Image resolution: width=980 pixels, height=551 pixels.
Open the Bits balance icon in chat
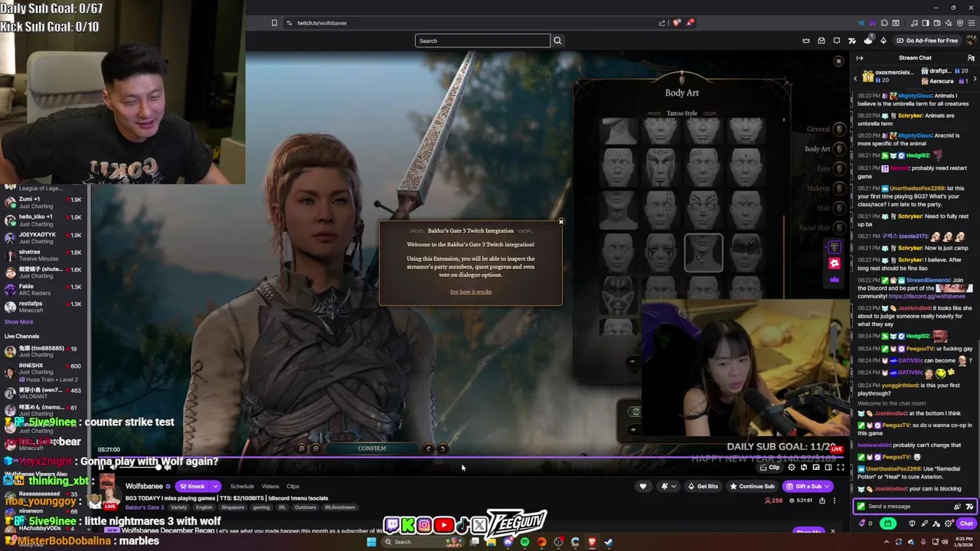862,523
